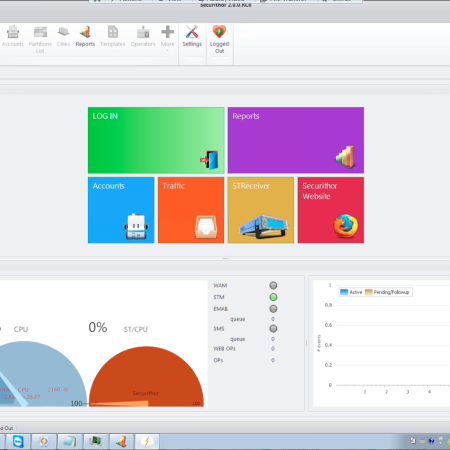The height and width of the screenshot is (450, 450).
Task: Click the Pending/Followup legend tan swatch
Action: point(368,292)
